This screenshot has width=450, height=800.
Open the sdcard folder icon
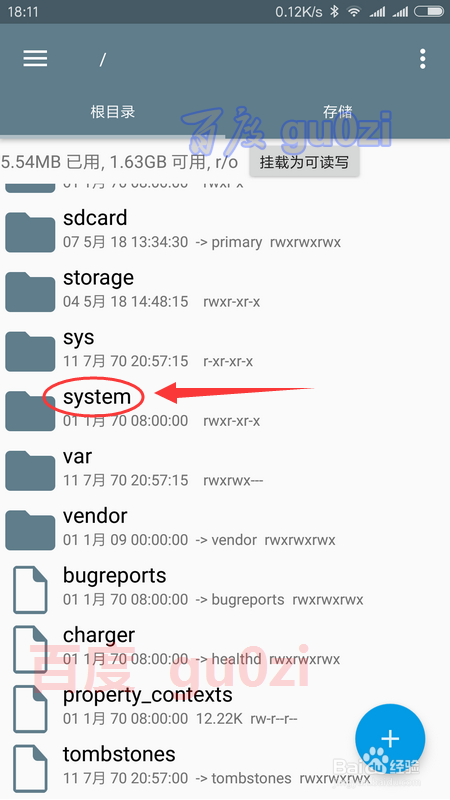pos(30,232)
